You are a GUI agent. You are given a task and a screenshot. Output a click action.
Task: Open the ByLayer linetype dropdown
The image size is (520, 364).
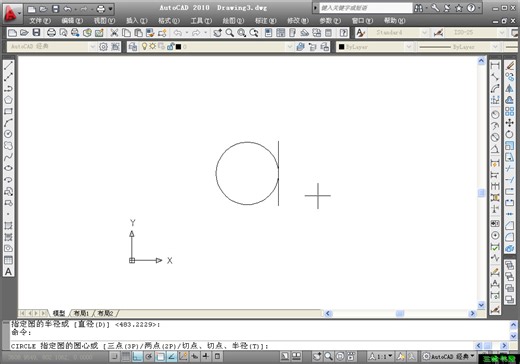(x=495, y=47)
